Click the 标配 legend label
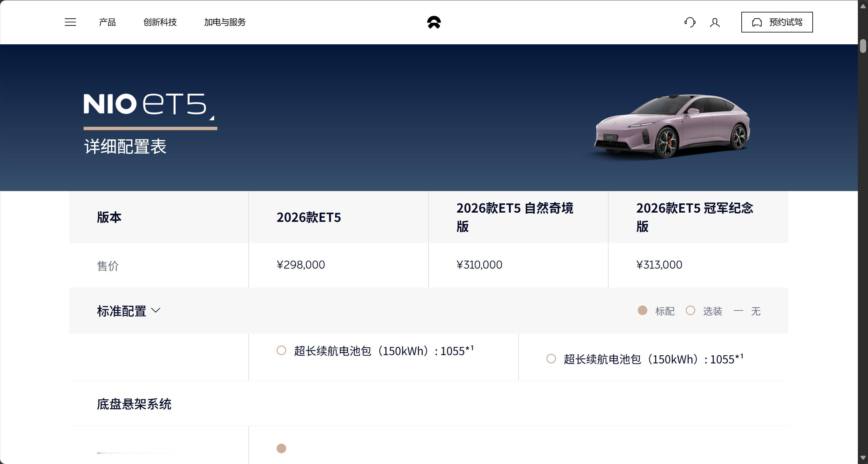The image size is (868, 464). tap(665, 311)
